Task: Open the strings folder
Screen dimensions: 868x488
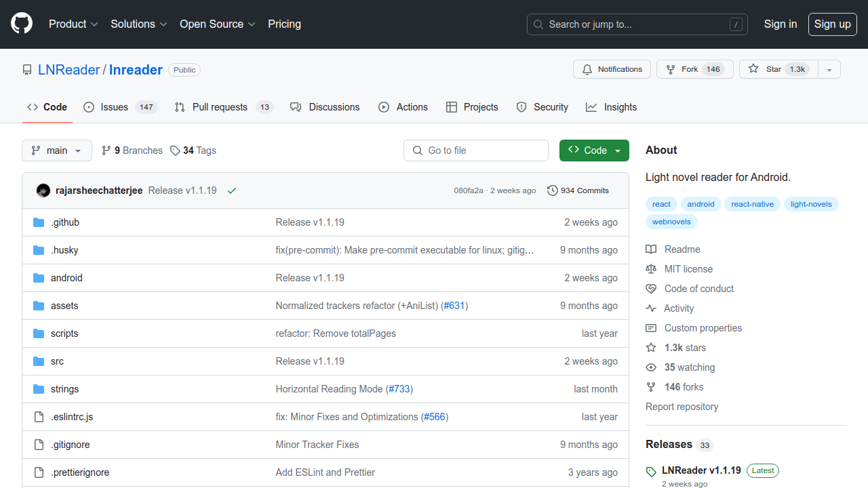Action: point(64,389)
